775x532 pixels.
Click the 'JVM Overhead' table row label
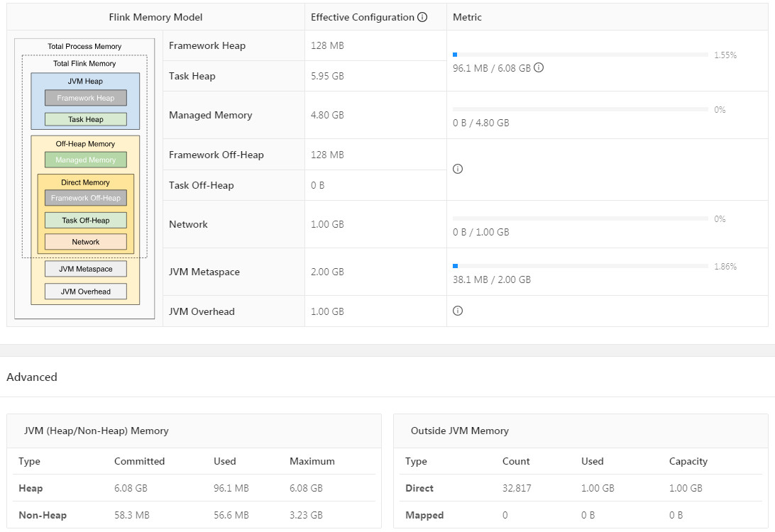(x=202, y=311)
